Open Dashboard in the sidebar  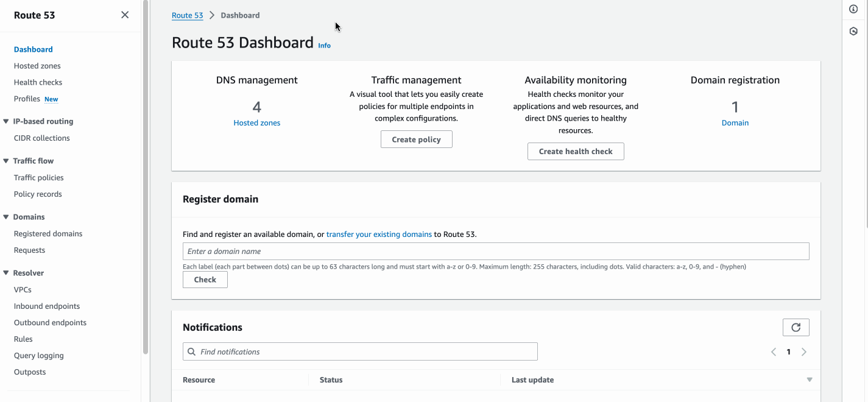34,49
